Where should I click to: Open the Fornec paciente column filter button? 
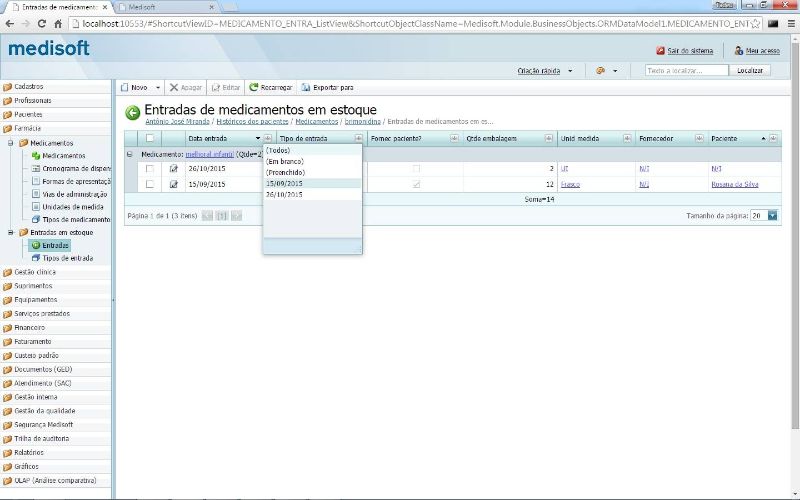pyautogui.click(x=454, y=138)
